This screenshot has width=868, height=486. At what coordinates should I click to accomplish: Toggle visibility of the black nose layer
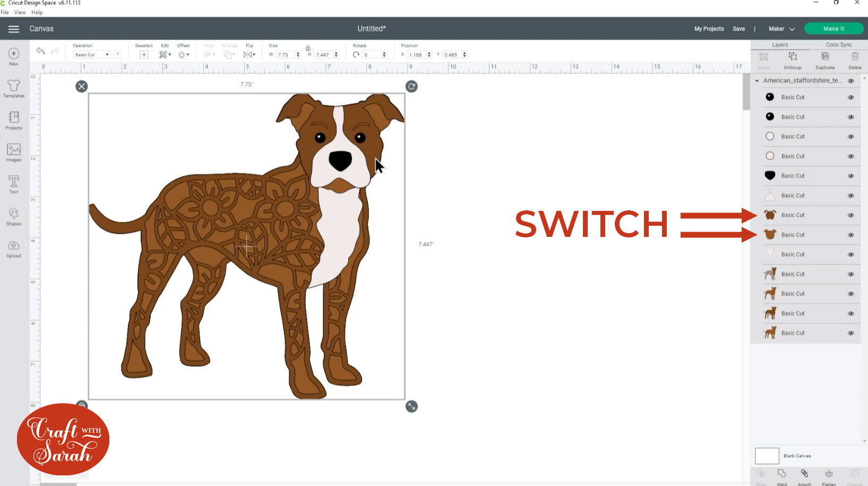click(x=850, y=176)
